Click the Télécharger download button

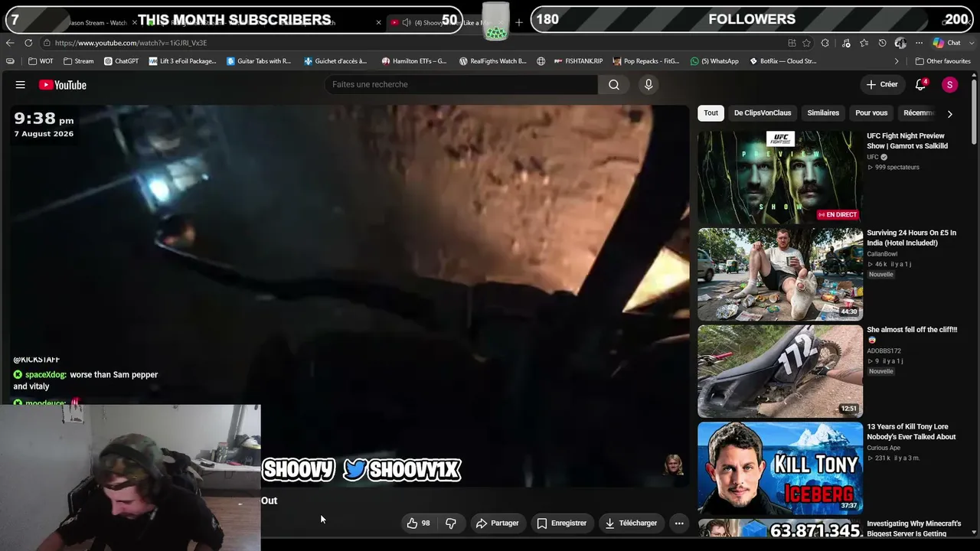(631, 523)
